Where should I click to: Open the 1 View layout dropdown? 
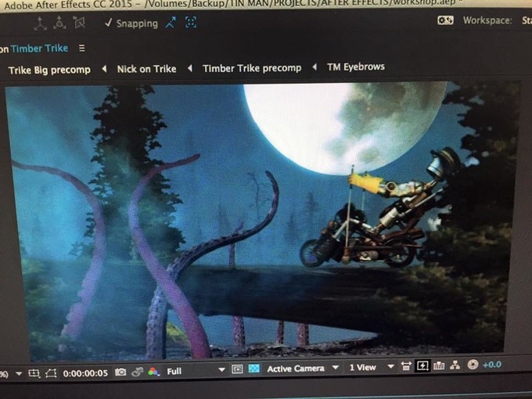[x=372, y=367]
